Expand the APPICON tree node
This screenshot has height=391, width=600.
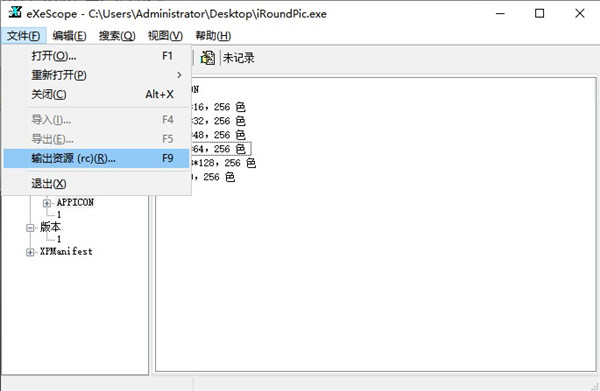(47, 203)
